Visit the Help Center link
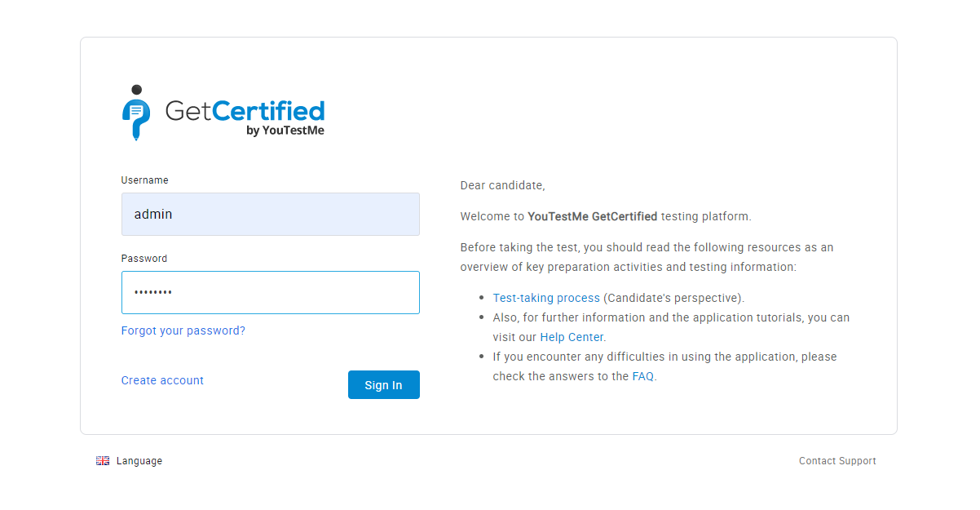This screenshot has width=980, height=510. click(x=572, y=337)
